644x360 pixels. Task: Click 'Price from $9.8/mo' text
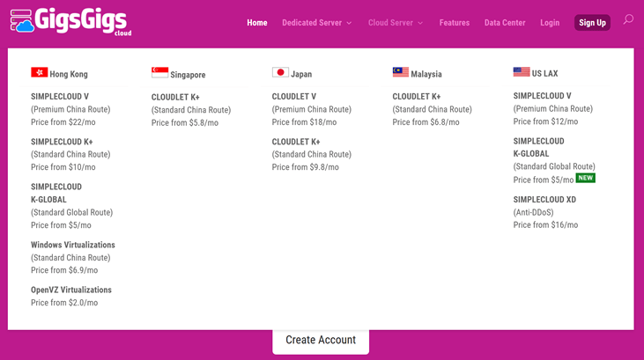pyautogui.click(x=306, y=167)
